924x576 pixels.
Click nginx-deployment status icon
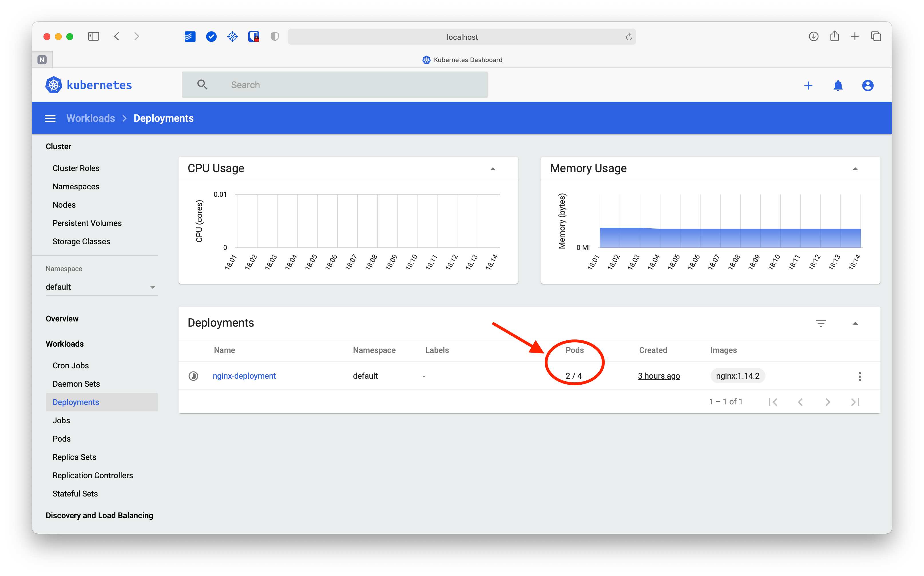coord(194,376)
